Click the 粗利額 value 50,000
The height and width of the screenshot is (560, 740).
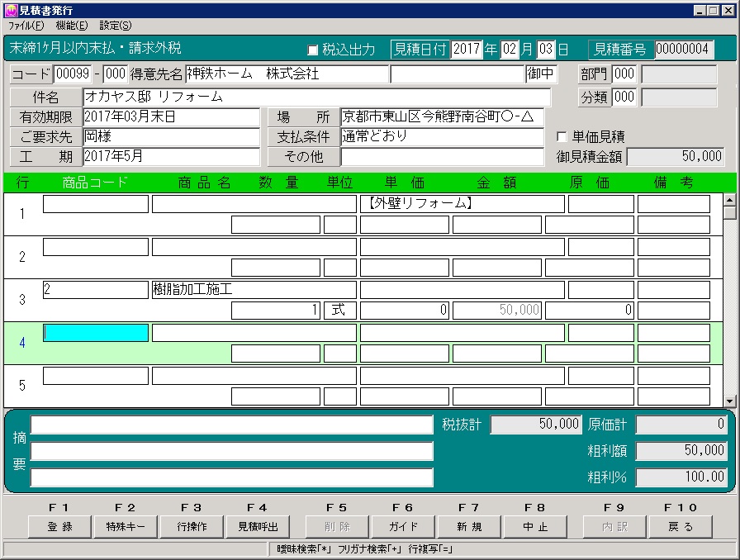681,450
